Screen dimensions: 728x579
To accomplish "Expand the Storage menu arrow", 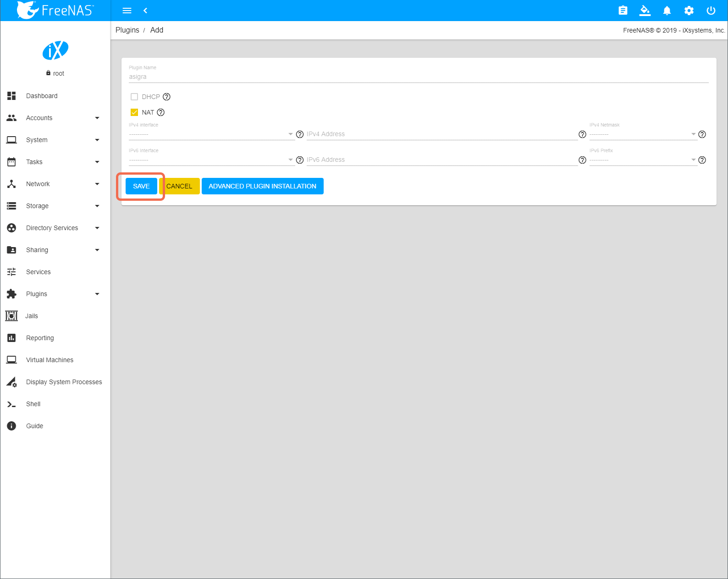I will click(x=97, y=206).
